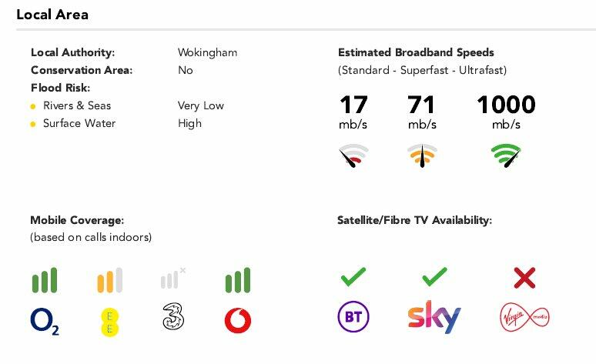Viewport: 596px width, 364px height.
Task: Click the red standard broadband speed gauge
Action: [x=353, y=155]
